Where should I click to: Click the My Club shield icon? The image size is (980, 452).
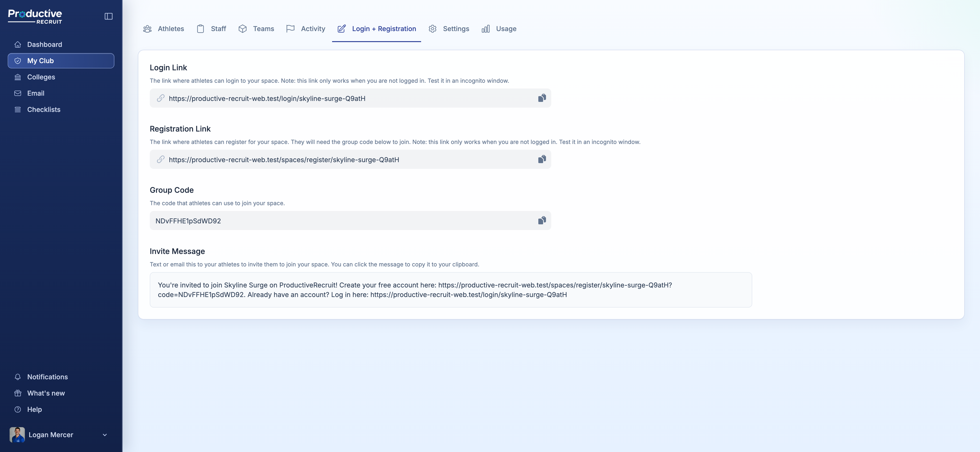coord(17,61)
